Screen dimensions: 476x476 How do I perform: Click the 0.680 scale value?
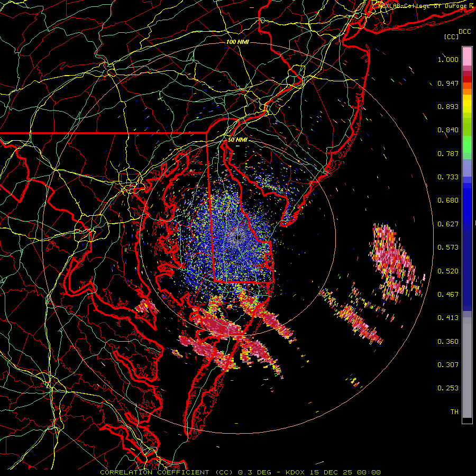pyautogui.click(x=448, y=200)
